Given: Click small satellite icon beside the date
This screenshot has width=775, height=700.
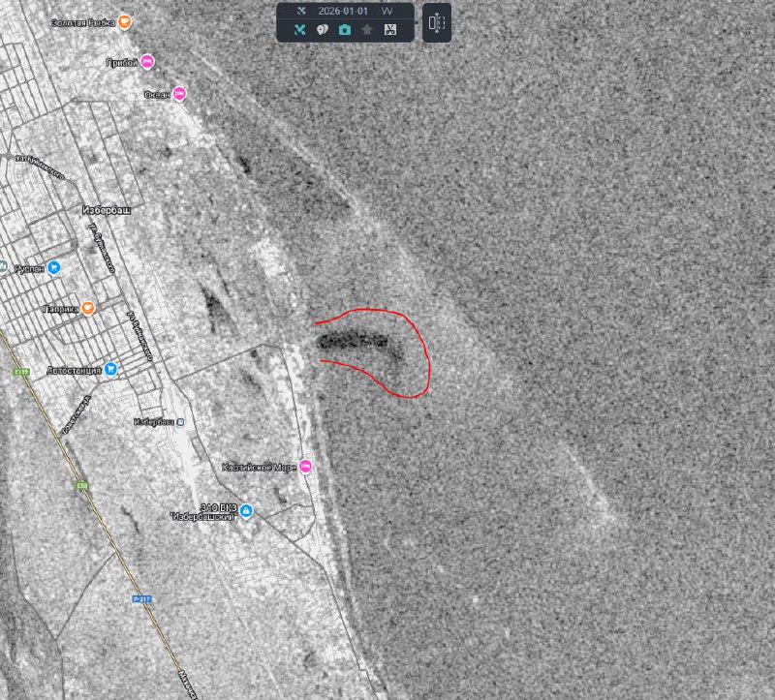Looking at the screenshot, I should click(301, 11).
